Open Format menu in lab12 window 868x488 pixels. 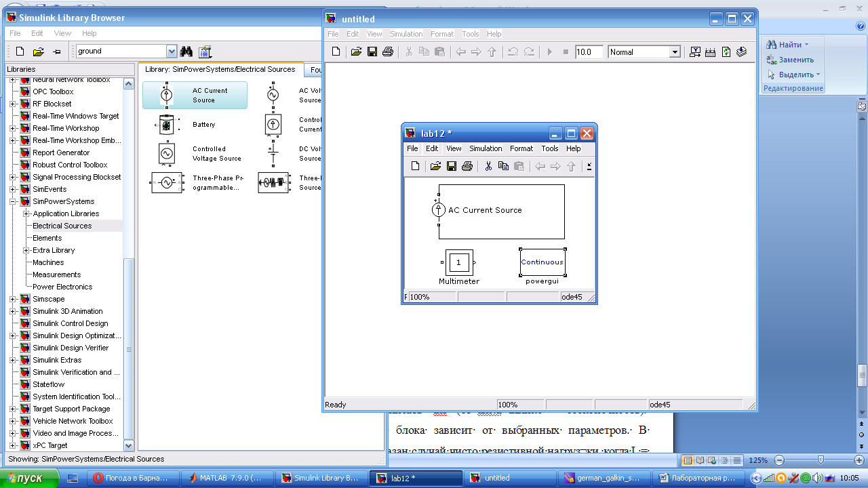(x=521, y=148)
